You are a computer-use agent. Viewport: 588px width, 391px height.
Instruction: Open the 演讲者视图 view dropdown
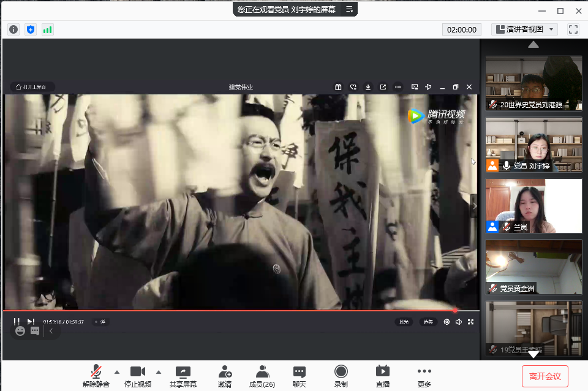tap(524, 29)
